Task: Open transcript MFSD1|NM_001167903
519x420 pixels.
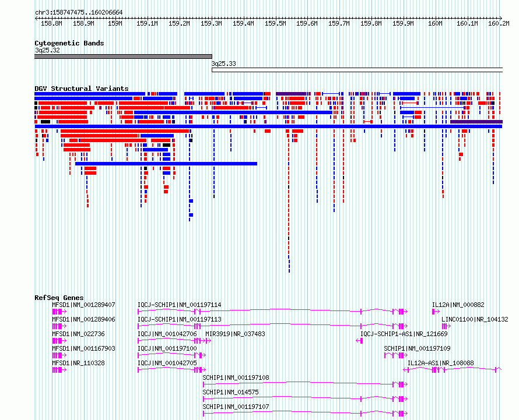Action: pyautogui.click(x=84, y=348)
